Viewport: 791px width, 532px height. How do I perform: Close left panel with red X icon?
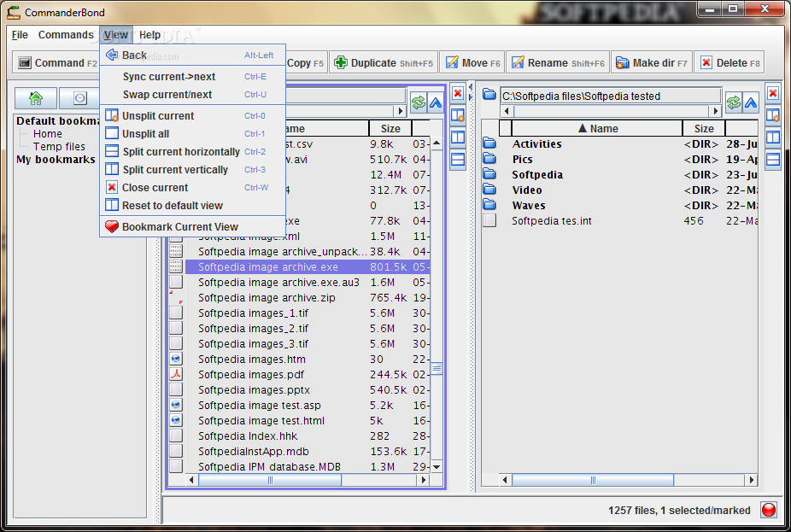(458, 93)
